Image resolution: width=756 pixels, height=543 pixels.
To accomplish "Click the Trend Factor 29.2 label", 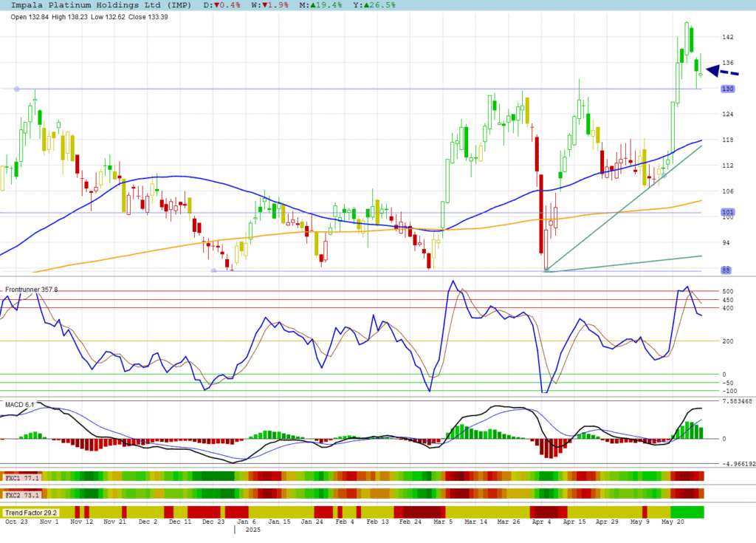I will [x=31, y=513].
